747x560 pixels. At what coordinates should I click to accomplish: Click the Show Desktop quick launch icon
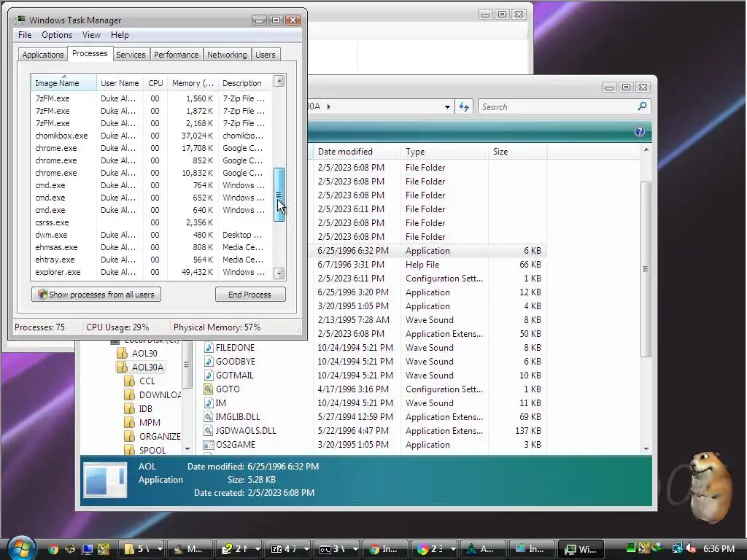[88, 549]
